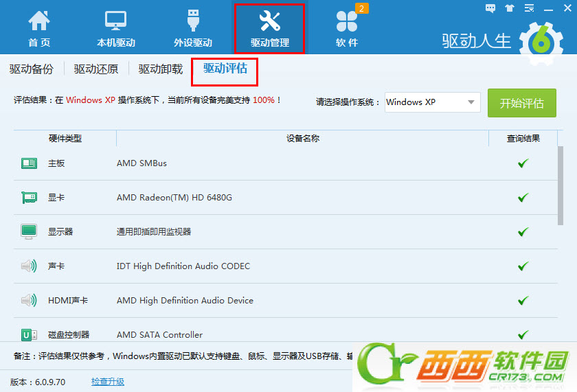The width and height of the screenshot is (577, 392).
Task: Click the IDT Audio CODEC checkmark
Action: pyautogui.click(x=523, y=266)
